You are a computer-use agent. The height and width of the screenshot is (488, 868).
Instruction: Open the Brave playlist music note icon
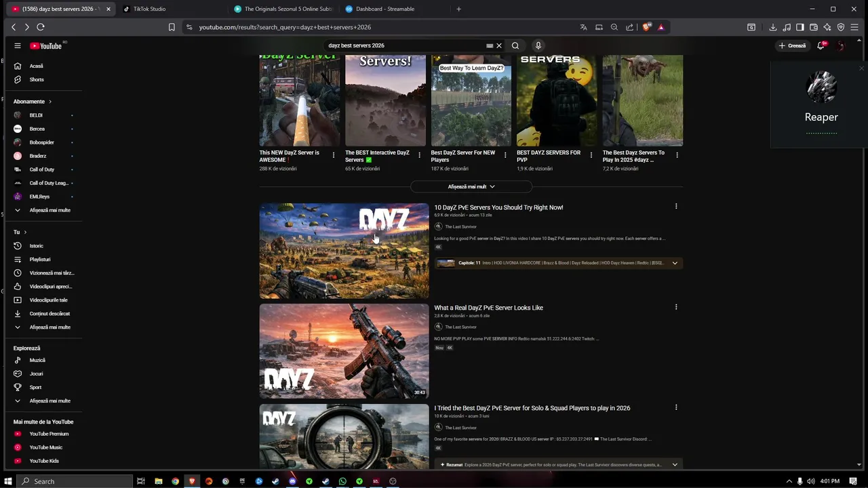[x=787, y=27]
